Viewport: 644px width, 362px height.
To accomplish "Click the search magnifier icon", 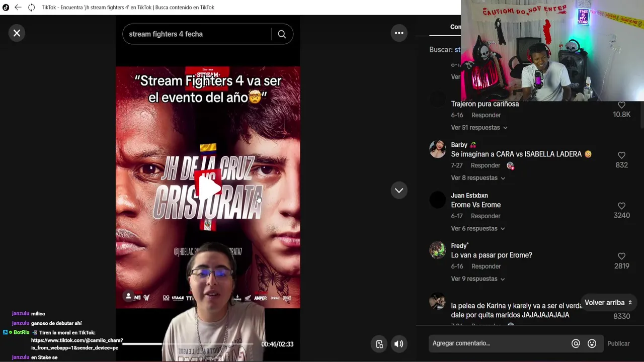I will [x=282, y=34].
